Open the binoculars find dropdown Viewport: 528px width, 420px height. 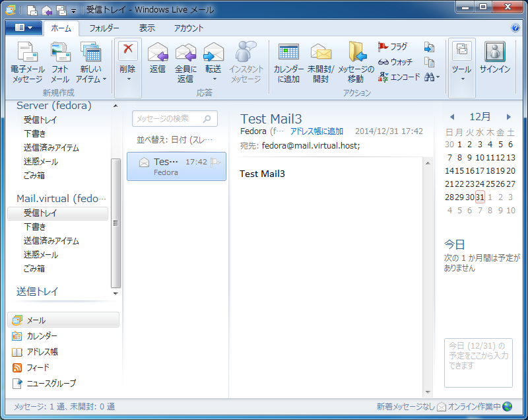click(x=432, y=77)
